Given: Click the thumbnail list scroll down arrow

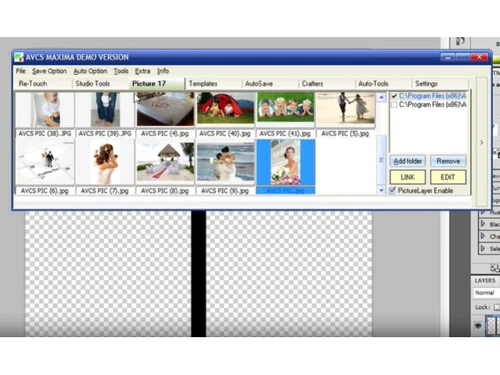Looking at the screenshot, I should tap(381, 190).
